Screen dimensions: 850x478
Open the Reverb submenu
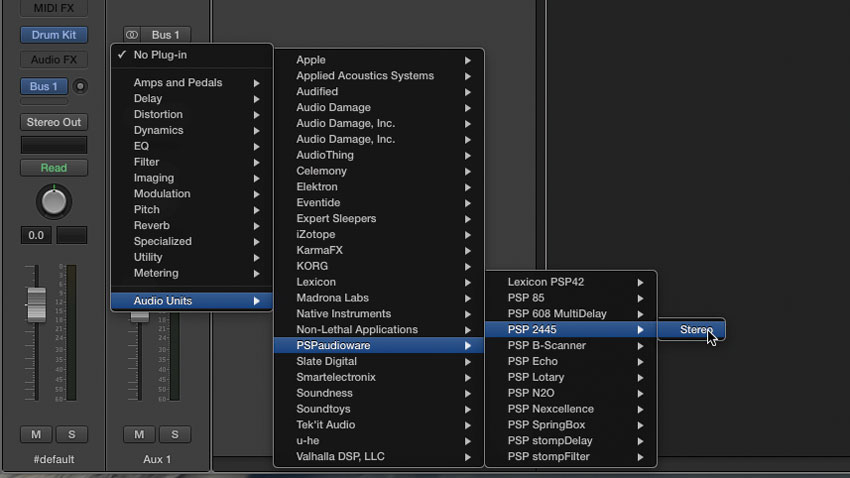coord(192,225)
